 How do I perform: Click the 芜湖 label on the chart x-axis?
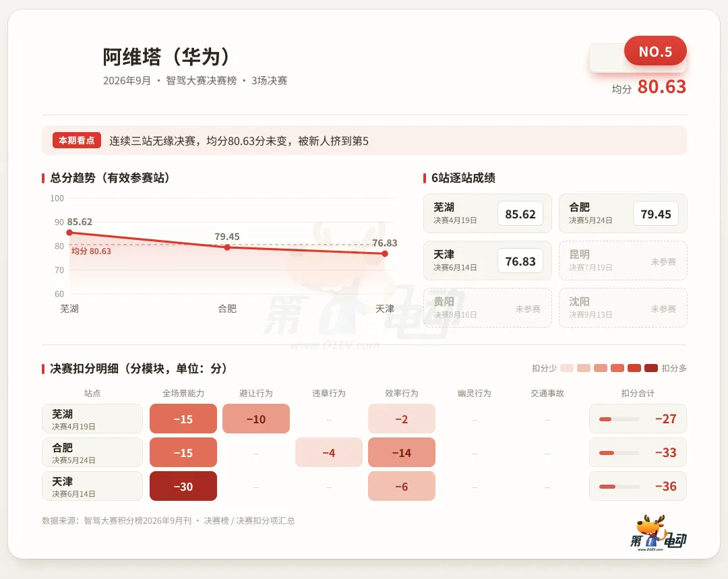click(69, 309)
